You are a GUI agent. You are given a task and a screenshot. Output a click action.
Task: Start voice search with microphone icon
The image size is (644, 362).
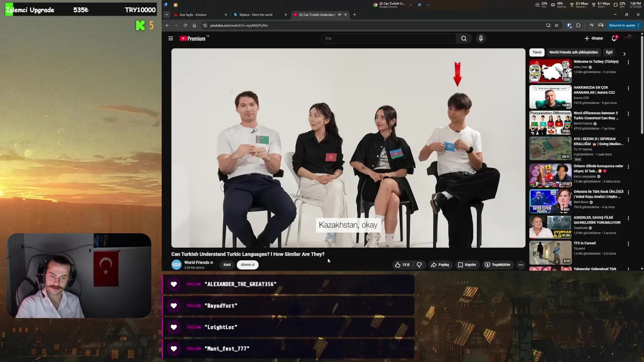(x=480, y=38)
